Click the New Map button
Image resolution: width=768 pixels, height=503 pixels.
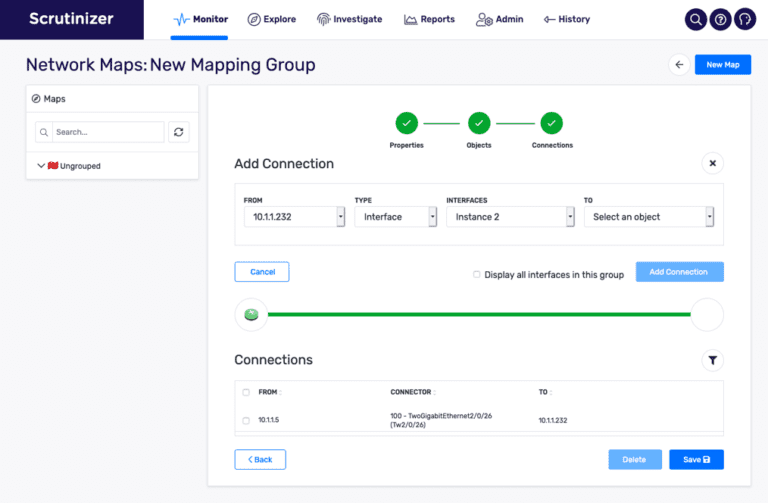pyautogui.click(x=722, y=65)
